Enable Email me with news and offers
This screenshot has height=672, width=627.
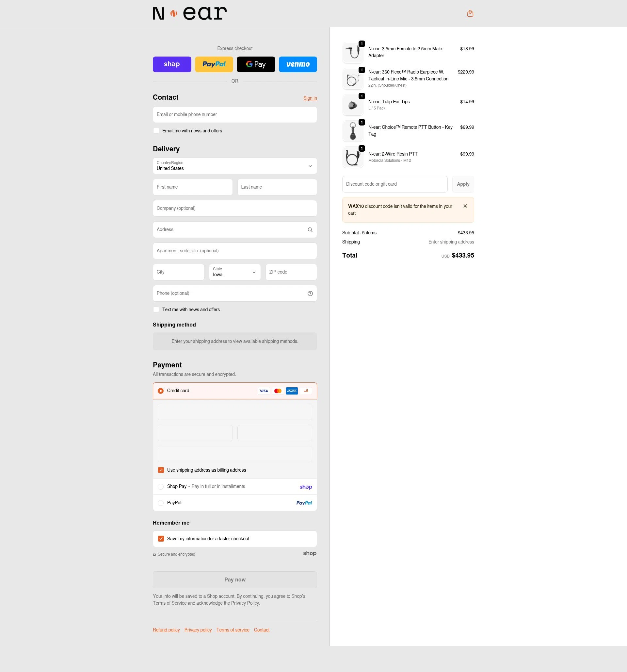click(x=156, y=131)
